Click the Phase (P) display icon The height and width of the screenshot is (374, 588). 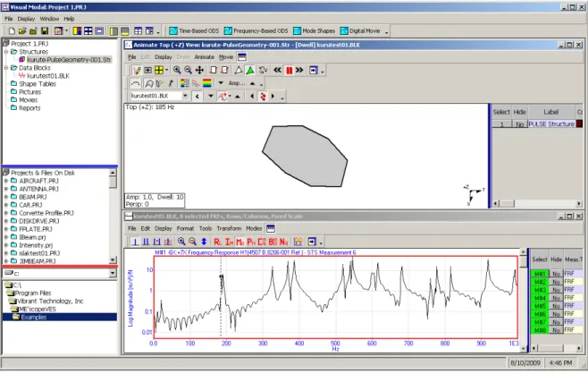pos(251,242)
